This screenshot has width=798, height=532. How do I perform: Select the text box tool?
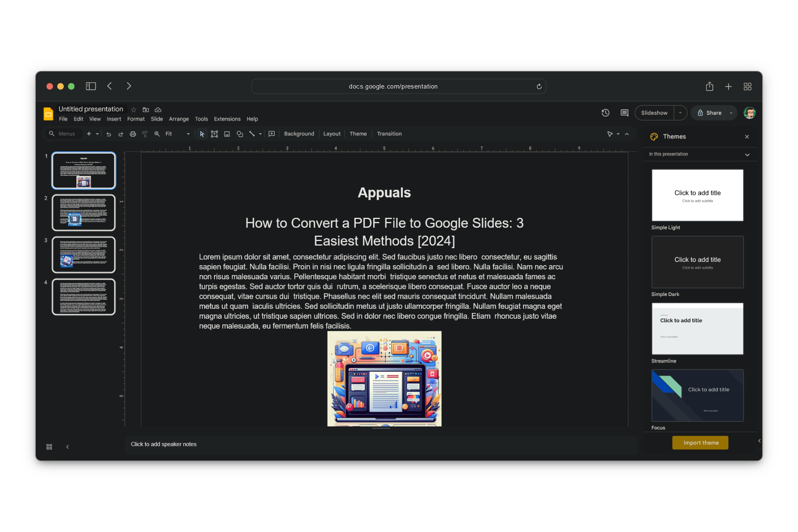[x=214, y=134]
